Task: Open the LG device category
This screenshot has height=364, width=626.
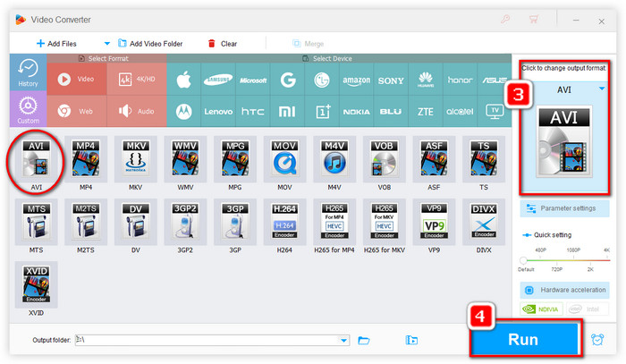Action: pyautogui.click(x=322, y=80)
